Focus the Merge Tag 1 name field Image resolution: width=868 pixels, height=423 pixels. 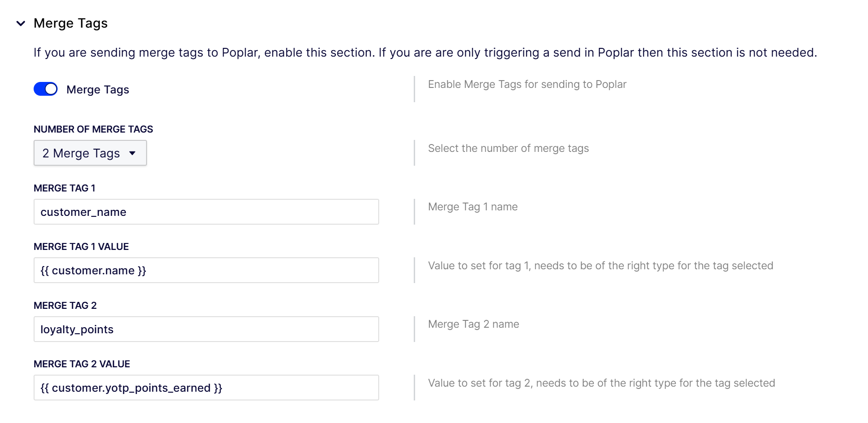click(206, 212)
